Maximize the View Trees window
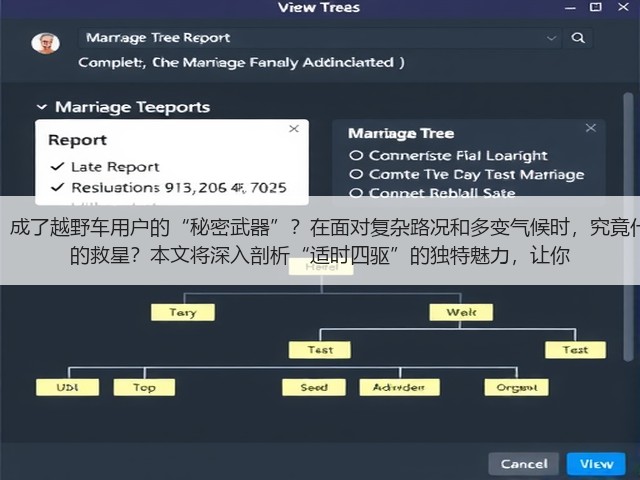Image resolution: width=640 pixels, height=480 pixels. [596, 7]
